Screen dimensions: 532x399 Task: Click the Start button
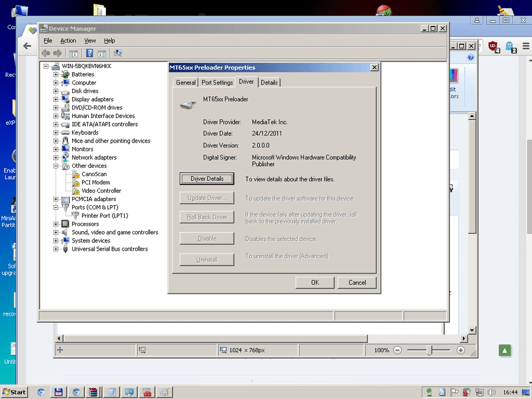click(x=14, y=392)
